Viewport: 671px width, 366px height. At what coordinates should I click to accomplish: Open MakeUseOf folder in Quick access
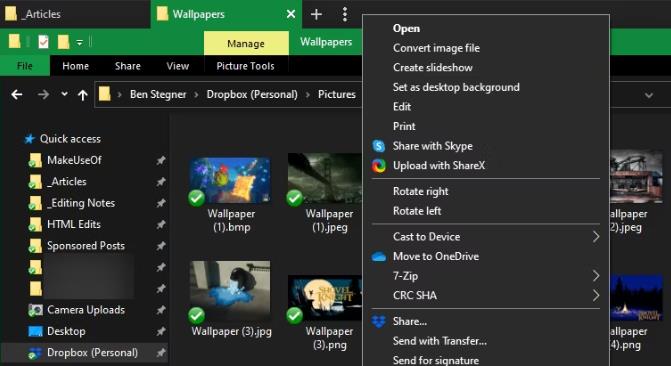(x=74, y=161)
